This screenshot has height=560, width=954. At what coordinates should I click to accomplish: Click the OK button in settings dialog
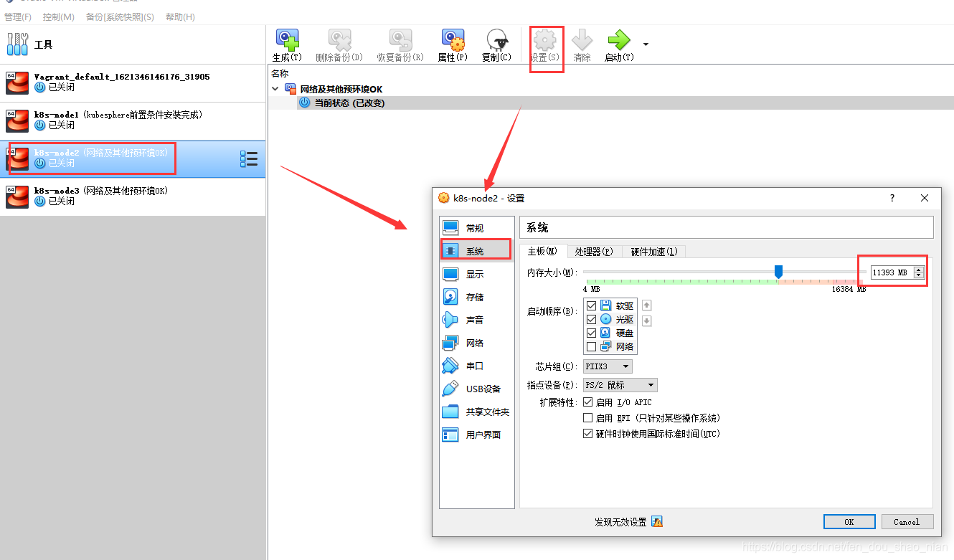[849, 522]
